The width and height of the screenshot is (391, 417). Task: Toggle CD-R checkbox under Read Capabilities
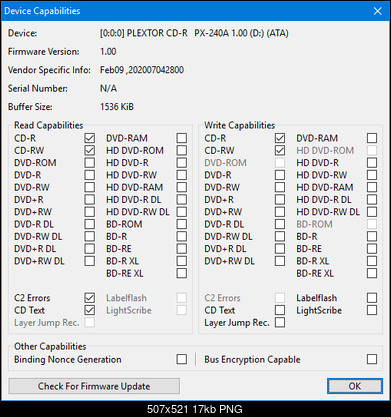point(89,138)
